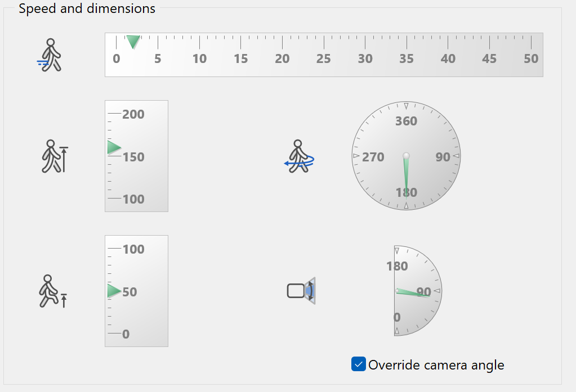The height and width of the screenshot is (392, 576).
Task: Set walking speed slider to 50
Action: 532,42
